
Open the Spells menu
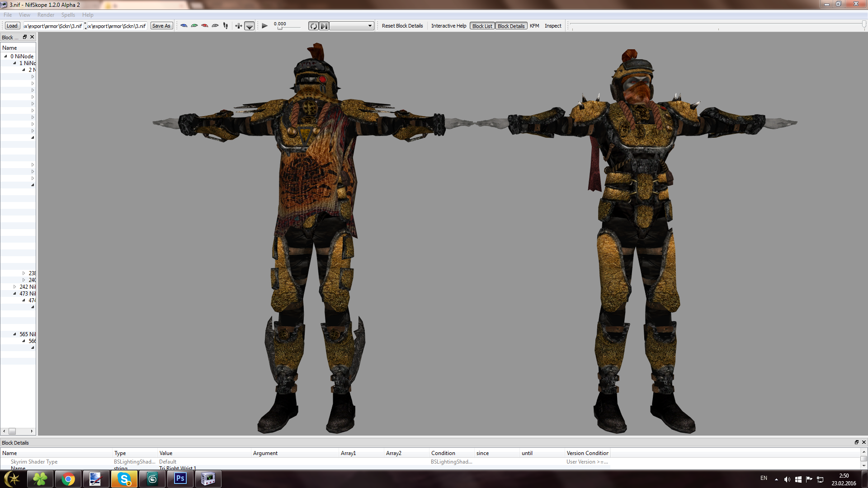coord(68,15)
